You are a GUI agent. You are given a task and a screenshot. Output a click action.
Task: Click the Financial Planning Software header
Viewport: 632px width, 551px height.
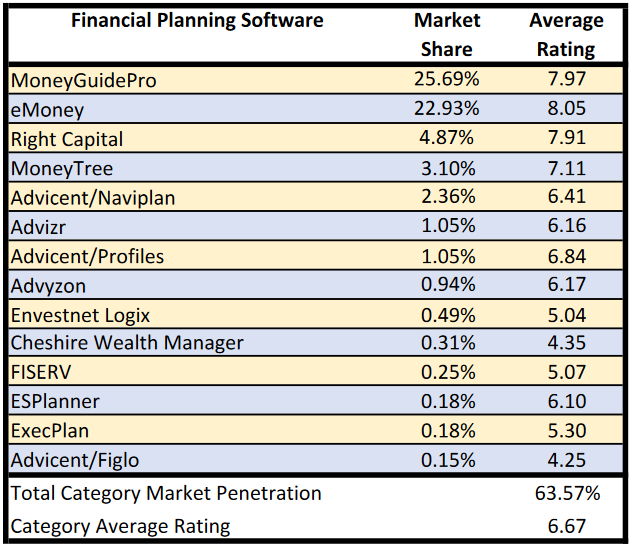[196, 21]
